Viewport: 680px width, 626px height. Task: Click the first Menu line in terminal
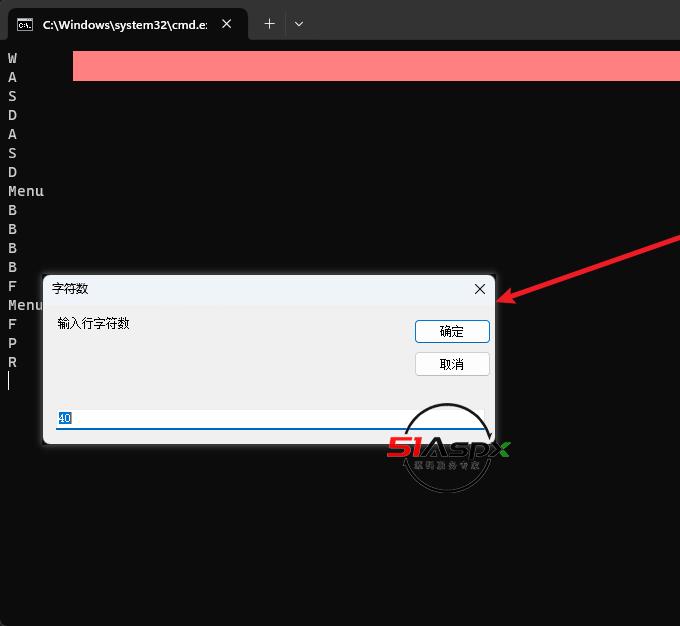click(26, 191)
